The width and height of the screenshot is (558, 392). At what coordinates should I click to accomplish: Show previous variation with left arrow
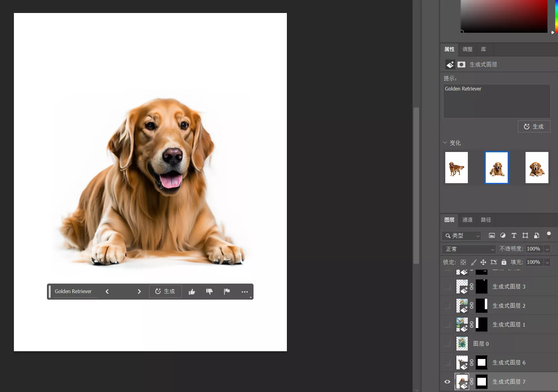click(x=107, y=292)
